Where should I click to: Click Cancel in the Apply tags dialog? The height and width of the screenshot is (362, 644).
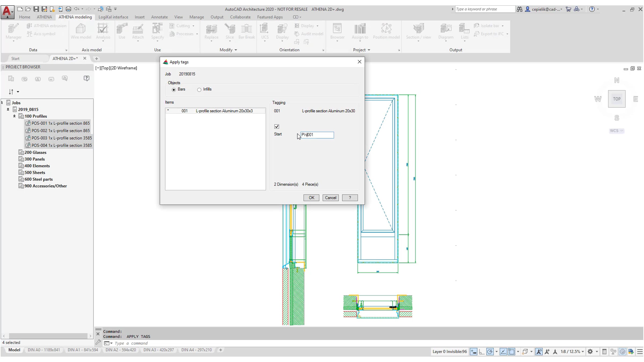330,198
